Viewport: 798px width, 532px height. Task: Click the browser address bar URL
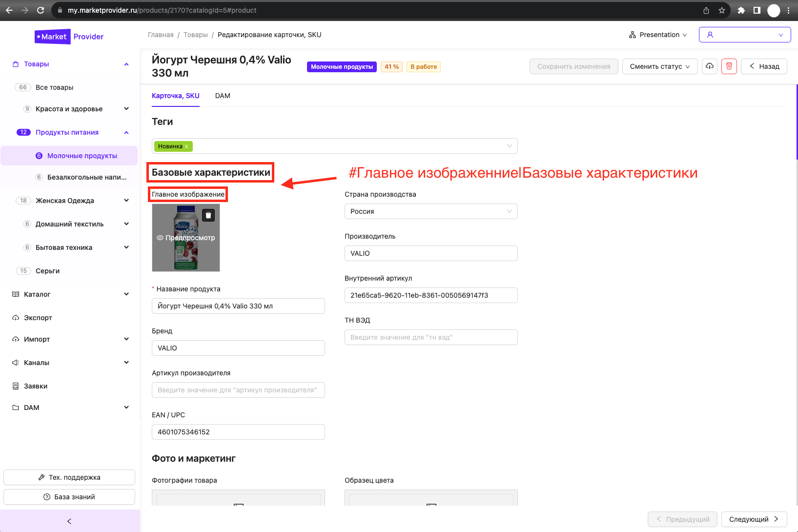coord(162,10)
